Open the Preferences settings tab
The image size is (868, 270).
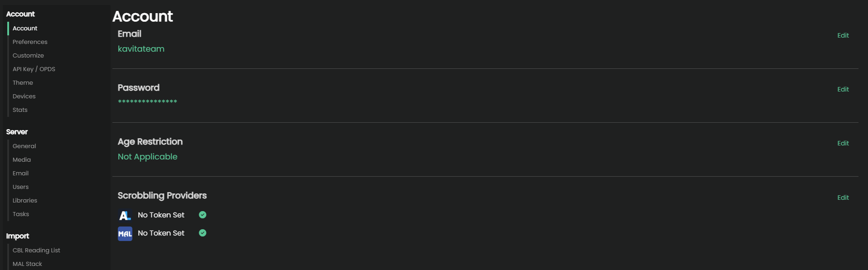[30, 42]
